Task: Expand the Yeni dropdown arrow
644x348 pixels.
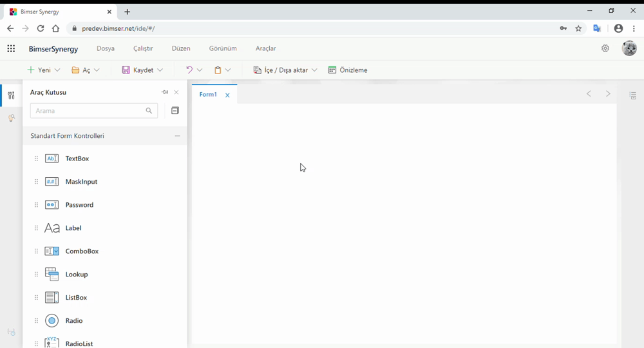Action: pos(57,70)
